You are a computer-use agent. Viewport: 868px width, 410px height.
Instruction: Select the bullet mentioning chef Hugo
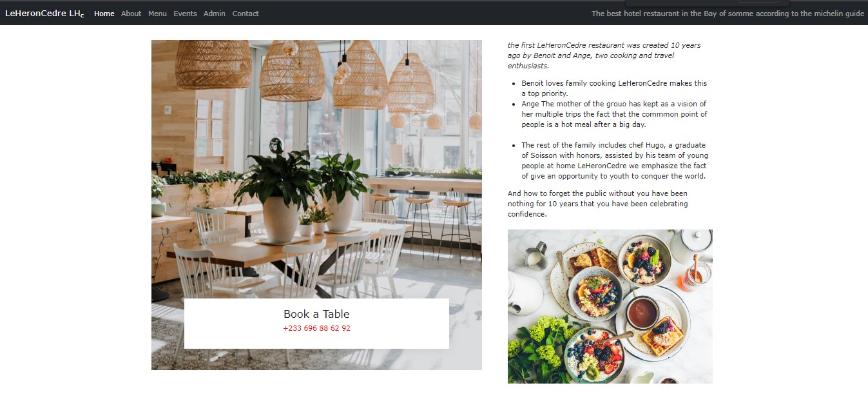coord(614,161)
